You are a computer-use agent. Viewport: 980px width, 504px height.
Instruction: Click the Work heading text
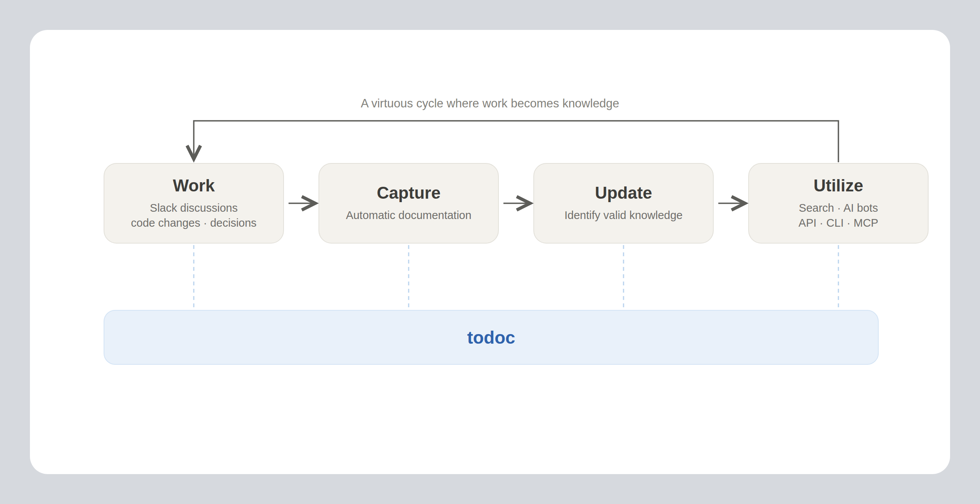point(194,186)
